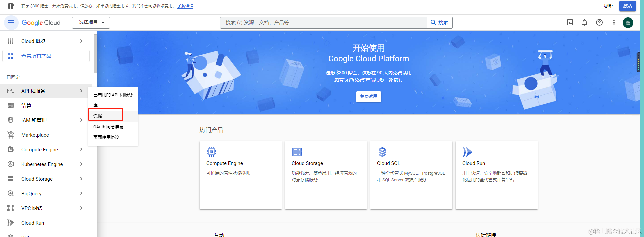Expand the IAM 和管理 submenu arrow
The width and height of the screenshot is (644, 237).
pyautogui.click(x=81, y=120)
